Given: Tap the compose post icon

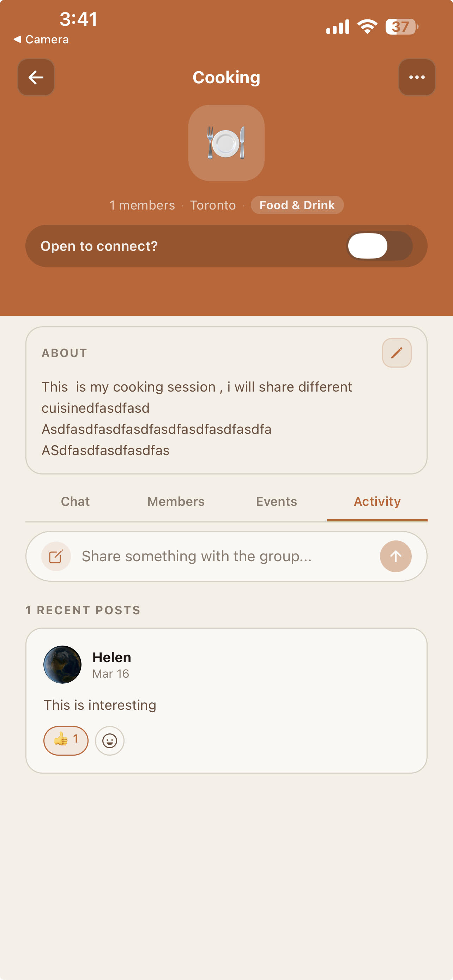Looking at the screenshot, I should [56, 556].
